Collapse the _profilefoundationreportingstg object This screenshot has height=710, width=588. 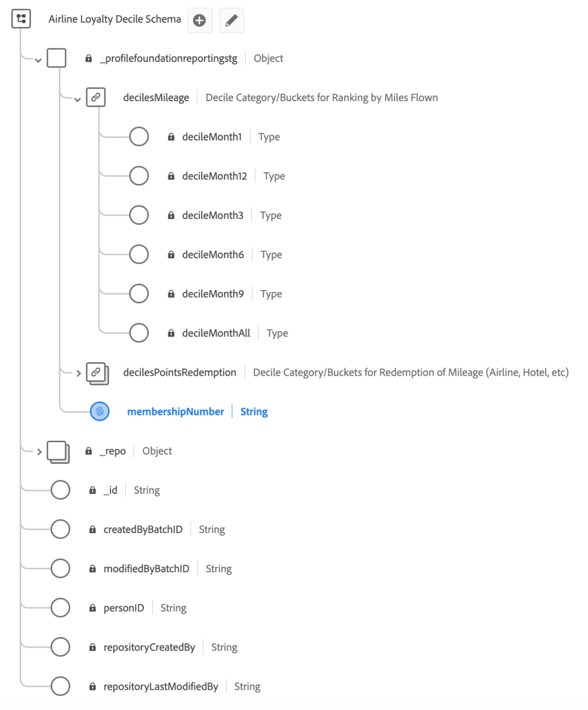38,60
